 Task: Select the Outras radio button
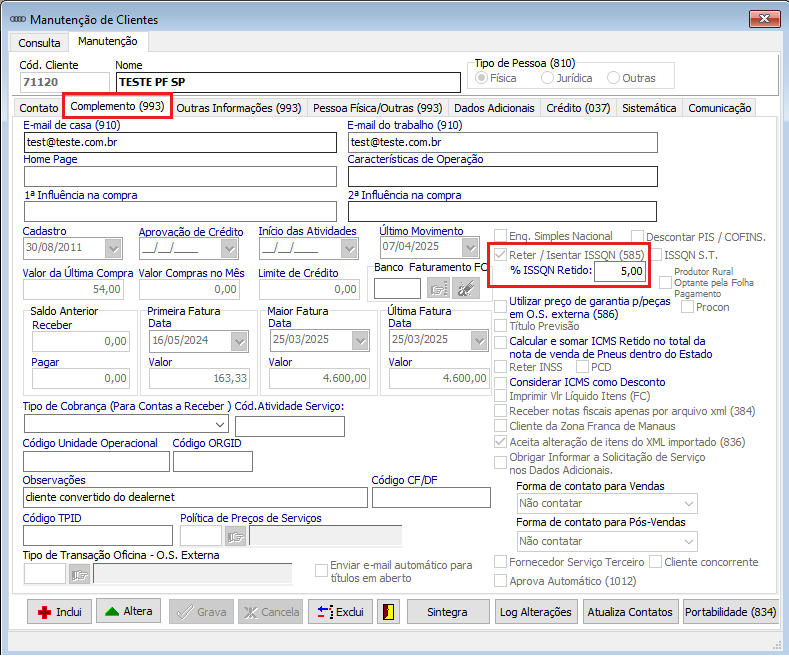pos(613,78)
